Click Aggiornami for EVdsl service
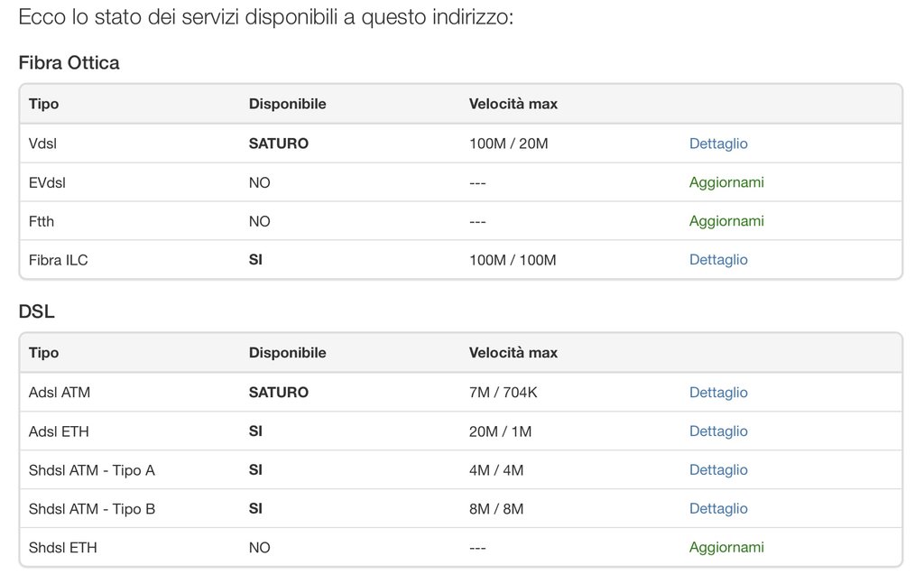 pyautogui.click(x=726, y=182)
